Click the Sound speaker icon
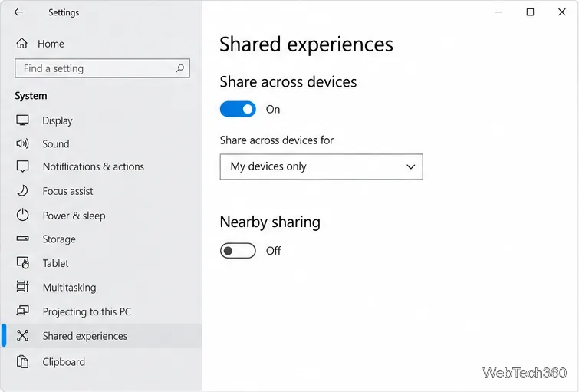 (x=22, y=143)
